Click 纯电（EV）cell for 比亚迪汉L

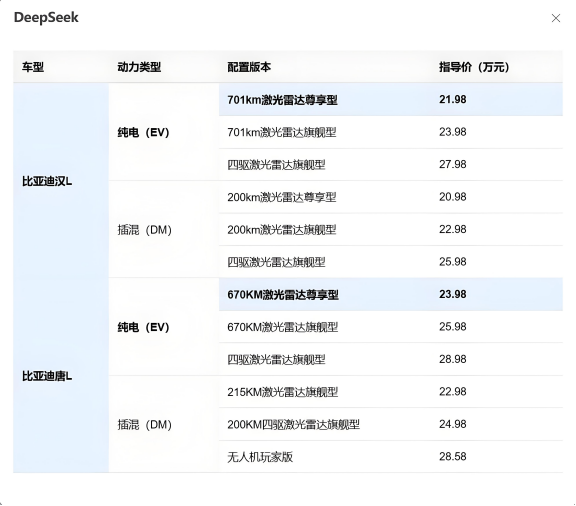164,132
